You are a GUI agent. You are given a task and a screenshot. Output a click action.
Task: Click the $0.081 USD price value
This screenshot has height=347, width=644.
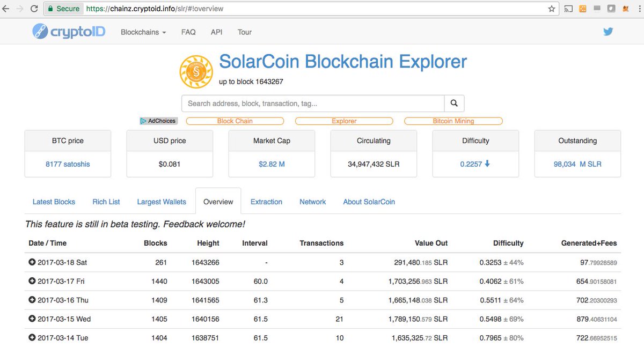[170, 164]
